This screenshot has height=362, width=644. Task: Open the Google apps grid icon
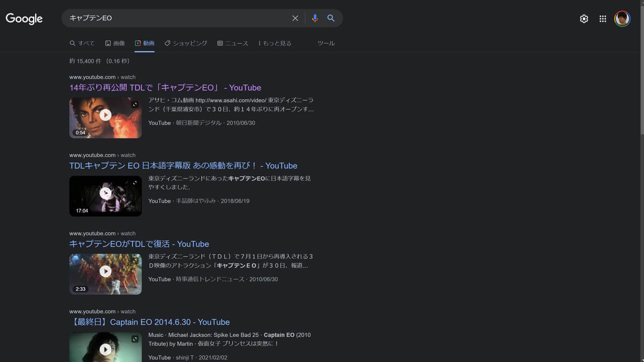point(602,18)
